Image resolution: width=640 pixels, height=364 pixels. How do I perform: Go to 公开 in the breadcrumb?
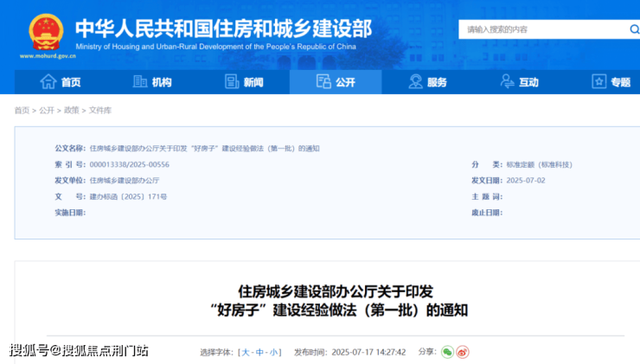[x=47, y=110]
